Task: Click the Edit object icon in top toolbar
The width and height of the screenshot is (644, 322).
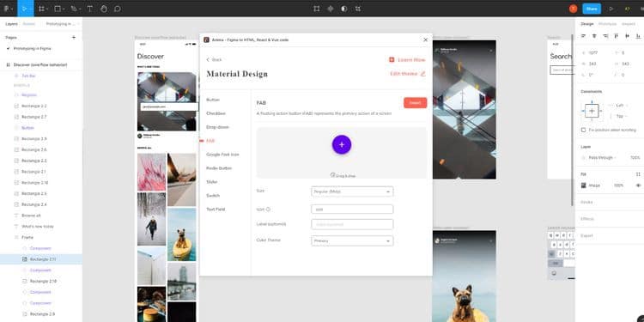Action: 317,9
